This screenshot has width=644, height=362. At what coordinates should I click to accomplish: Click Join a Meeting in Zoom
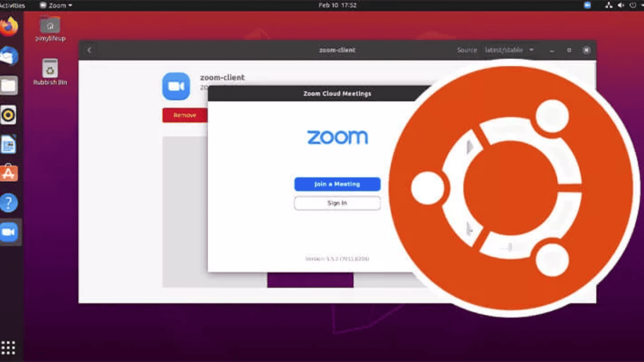pyautogui.click(x=337, y=184)
